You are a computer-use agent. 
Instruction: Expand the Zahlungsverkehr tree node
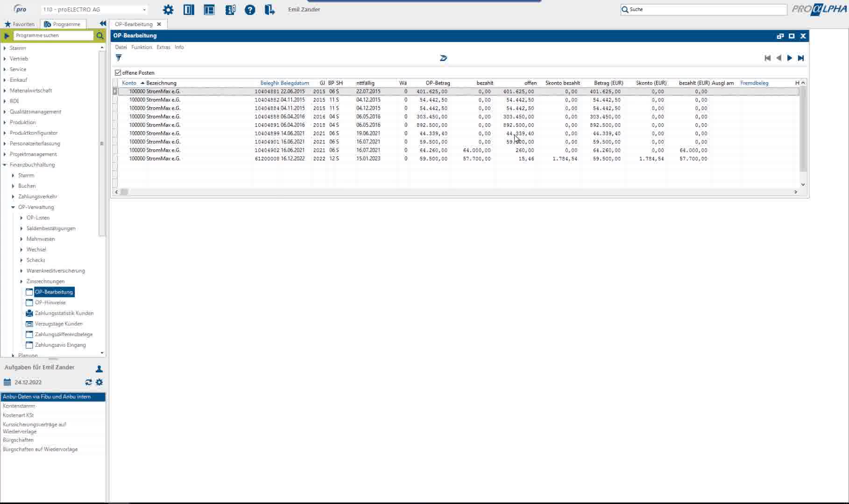pos(13,196)
